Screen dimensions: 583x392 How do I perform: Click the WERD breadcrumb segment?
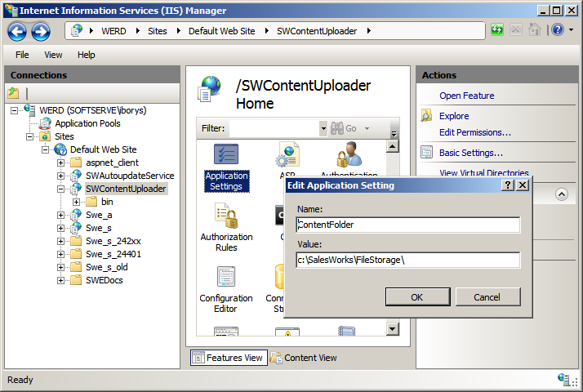[x=113, y=31]
